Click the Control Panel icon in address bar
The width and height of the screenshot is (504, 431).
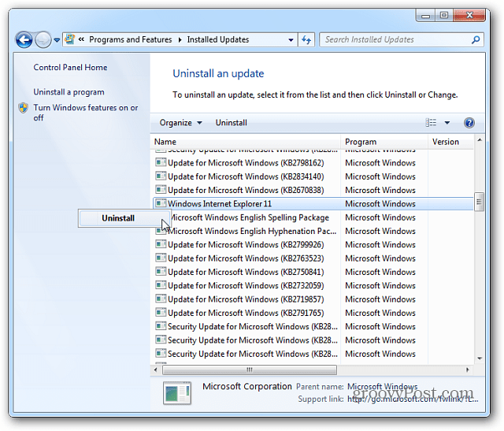point(70,39)
